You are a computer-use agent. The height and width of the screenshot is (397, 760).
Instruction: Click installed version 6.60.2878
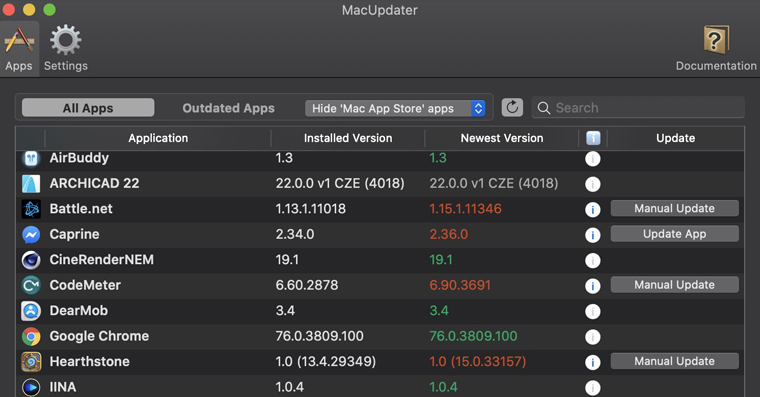pos(307,285)
